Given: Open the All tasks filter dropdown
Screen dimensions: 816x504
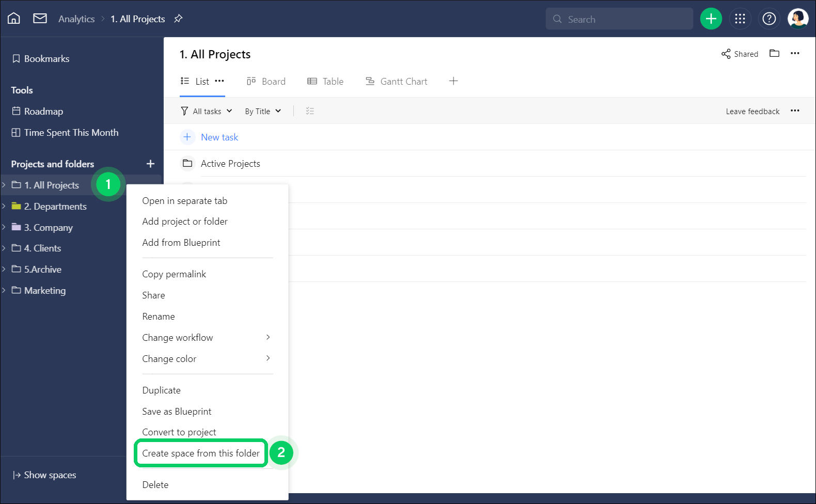Looking at the screenshot, I should [207, 111].
